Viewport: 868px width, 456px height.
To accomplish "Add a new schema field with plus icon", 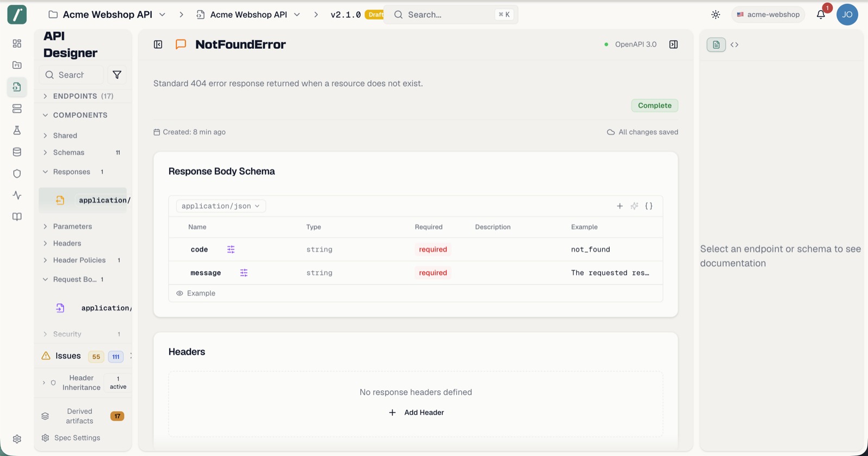I will click(620, 206).
